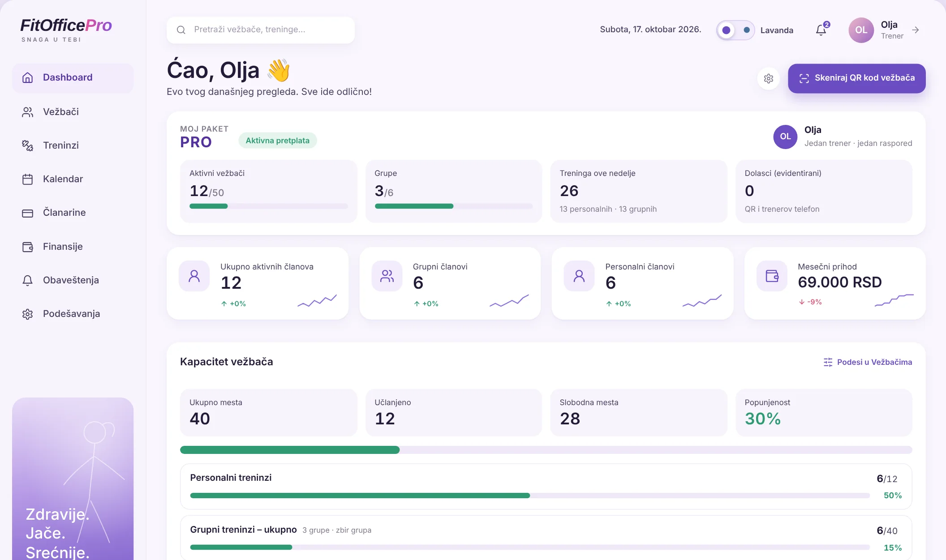
Task: Click the Mesečni prihod wallet icon
Action: 771,276
